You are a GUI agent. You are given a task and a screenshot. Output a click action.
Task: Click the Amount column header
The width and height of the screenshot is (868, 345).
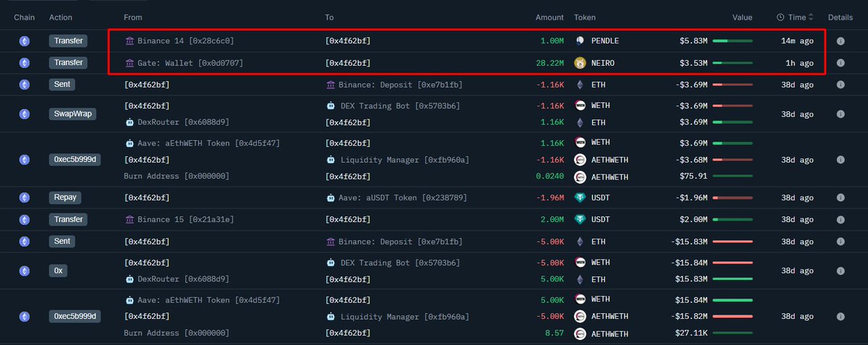point(549,17)
